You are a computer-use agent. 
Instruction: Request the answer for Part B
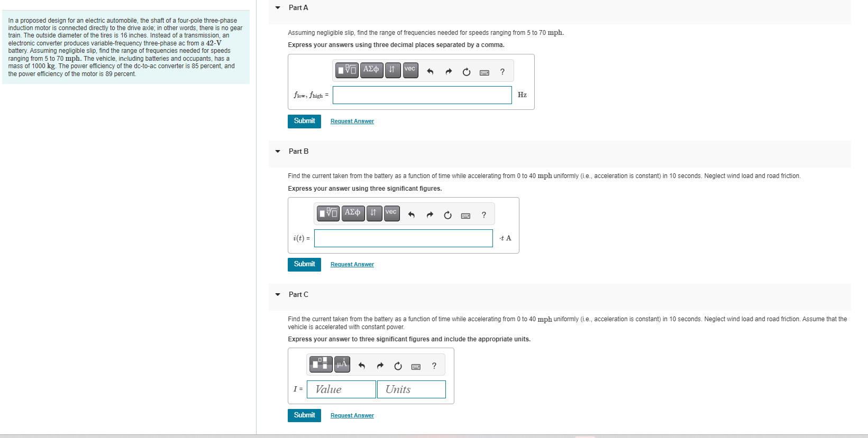pyautogui.click(x=352, y=265)
